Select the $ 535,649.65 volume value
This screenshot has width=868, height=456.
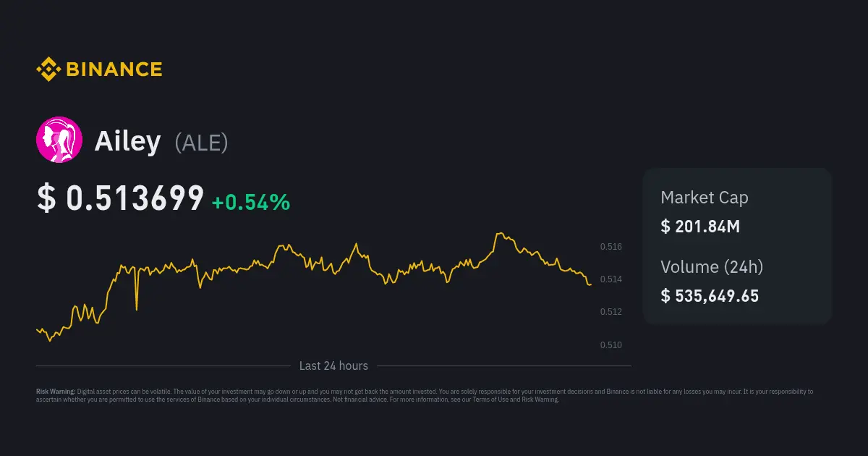tap(709, 295)
